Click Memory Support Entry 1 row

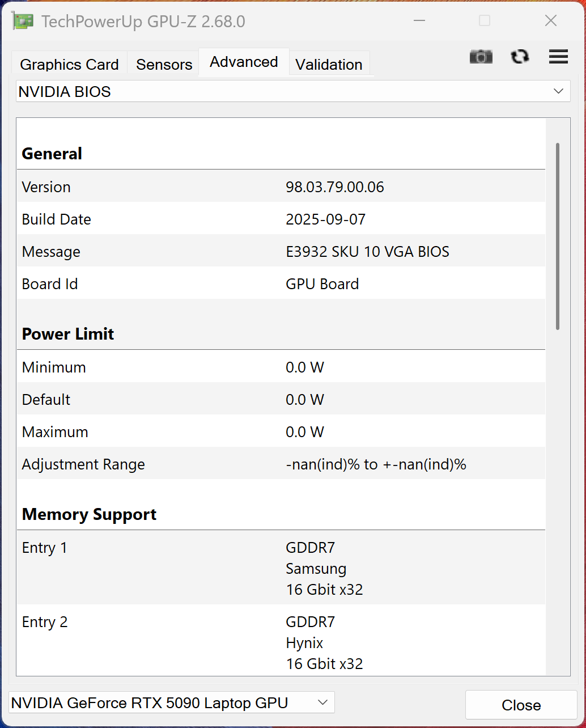[281, 568]
